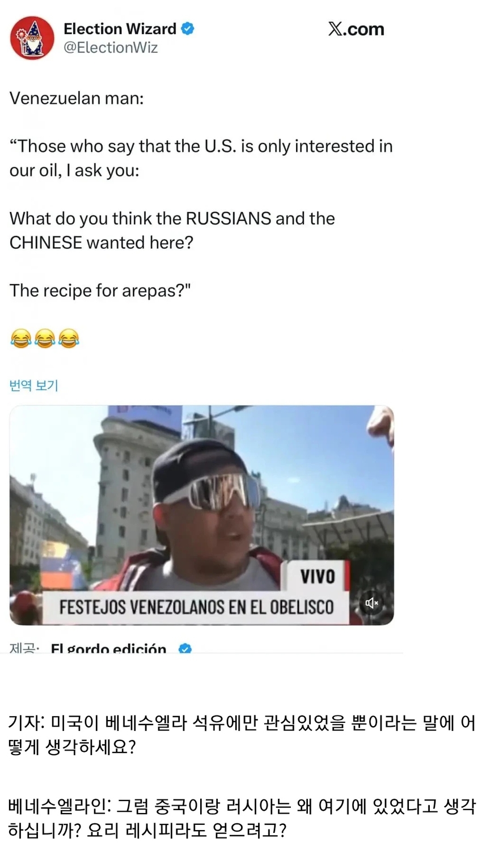Open the @ElectionWiz handle link
Viewport: 482px width, 868px height.
[111, 48]
